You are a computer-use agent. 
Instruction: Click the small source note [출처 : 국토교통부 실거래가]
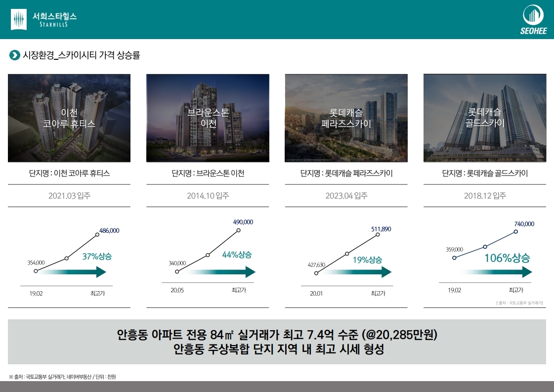[519, 303]
